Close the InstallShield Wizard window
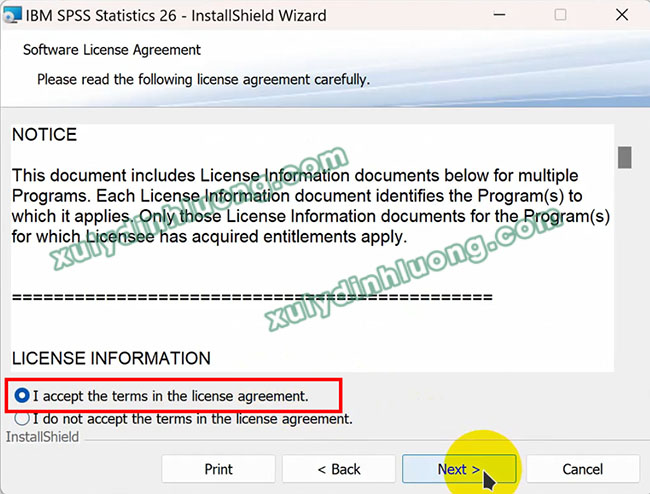Viewport: 650px width, 494px height. (x=622, y=15)
